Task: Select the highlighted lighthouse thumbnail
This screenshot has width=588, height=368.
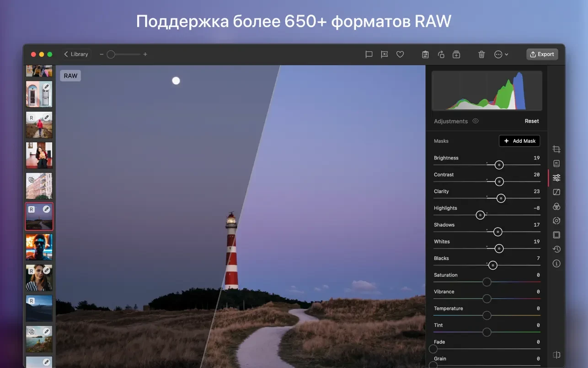Action: coord(39,216)
